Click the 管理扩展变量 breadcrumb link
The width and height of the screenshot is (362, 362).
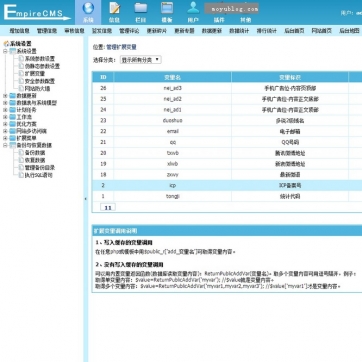point(121,47)
